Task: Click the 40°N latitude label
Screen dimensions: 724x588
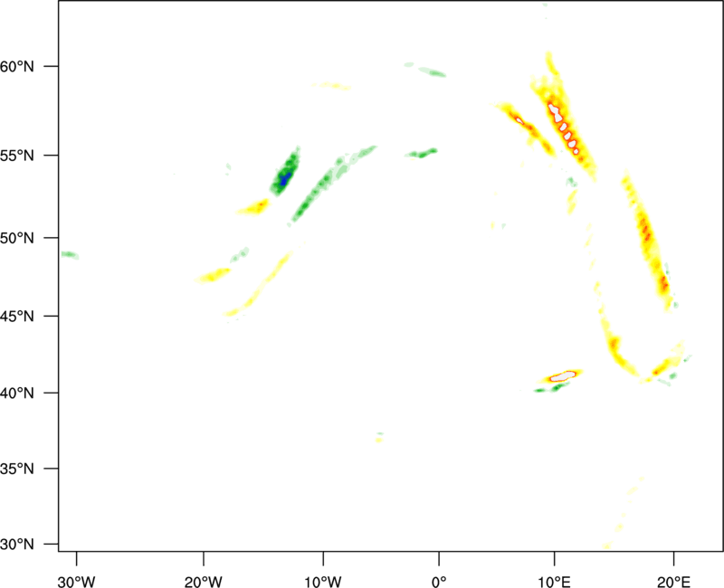Action: pos(17,394)
